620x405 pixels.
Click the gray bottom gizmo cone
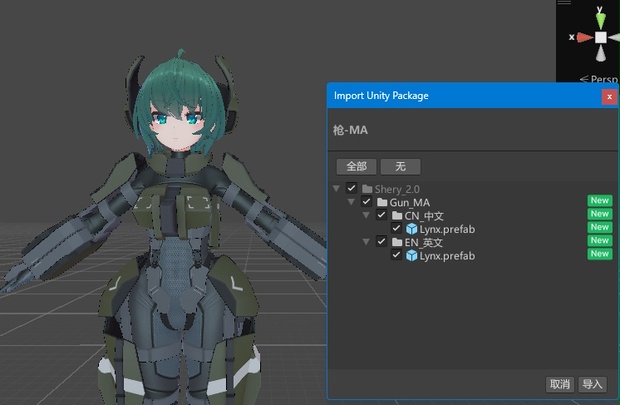tap(601, 53)
